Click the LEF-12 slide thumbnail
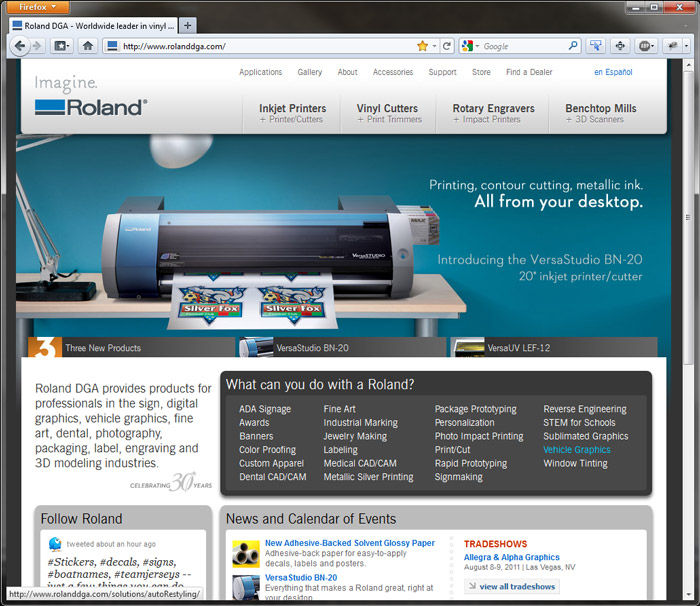 coord(467,347)
